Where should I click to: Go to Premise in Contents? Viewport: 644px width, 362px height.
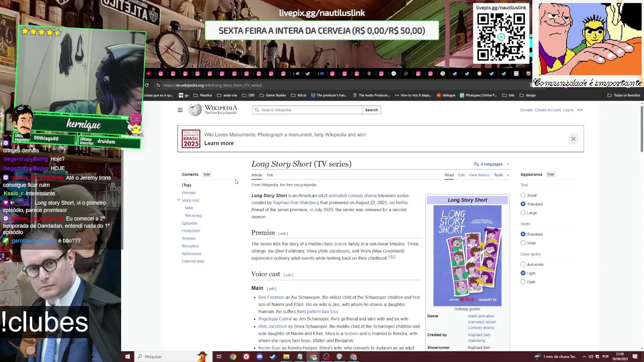[x=189, y=193]
